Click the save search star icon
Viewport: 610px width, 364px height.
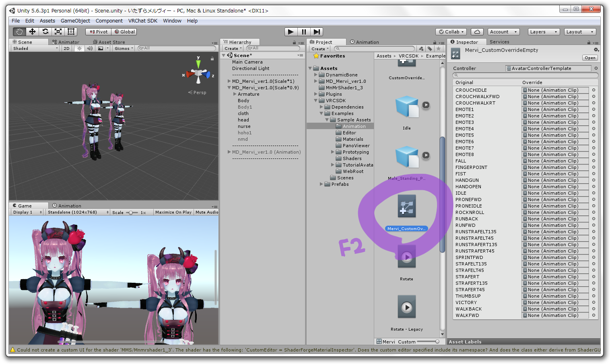coord(439,49)
